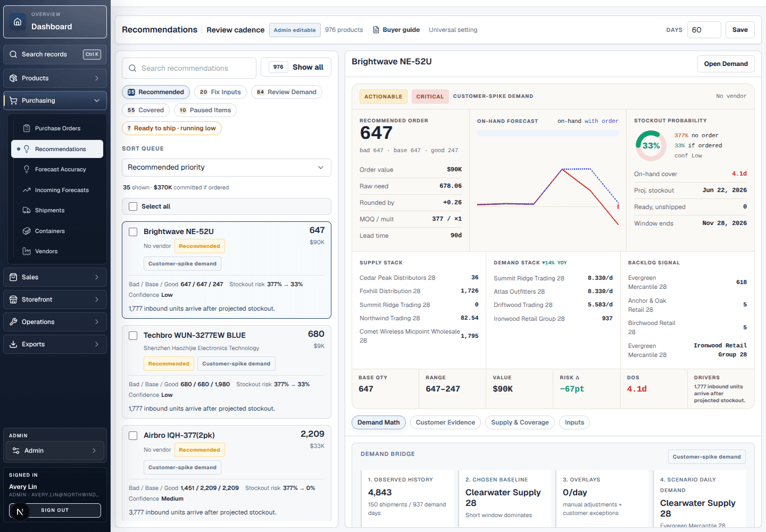Click the Products icon in sidebar
The image size is (766, 532).
click(x=13, y=78)
